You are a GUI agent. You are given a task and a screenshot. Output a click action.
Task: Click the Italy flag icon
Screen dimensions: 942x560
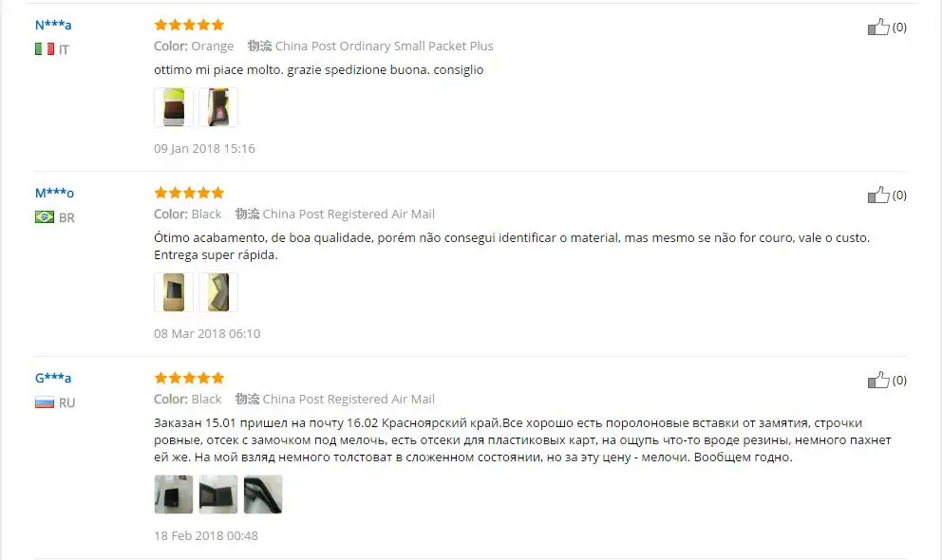[x=45, y=49]
